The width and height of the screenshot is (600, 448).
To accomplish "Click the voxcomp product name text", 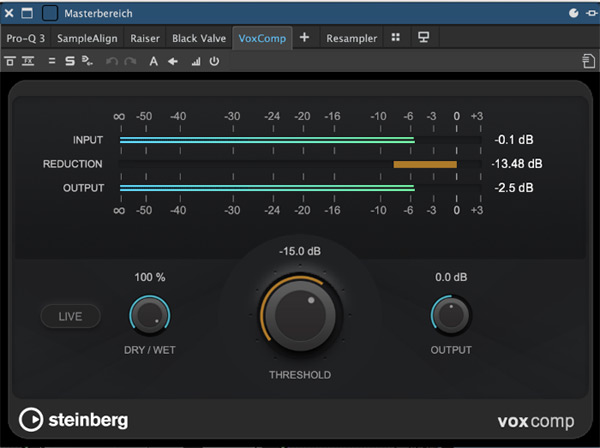I will tap(536, 421).
